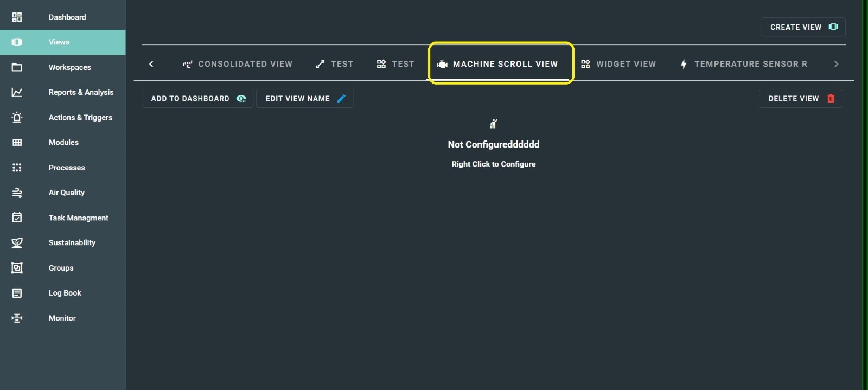Open the Widget View tab
The height and width of the screenshot is (390, 868).
pyautogui.click(x=618, y=64)
